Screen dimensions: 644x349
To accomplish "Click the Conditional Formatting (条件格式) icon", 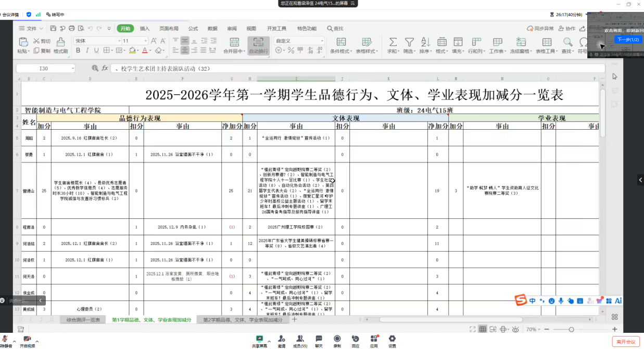I will [x=342, y=42].
